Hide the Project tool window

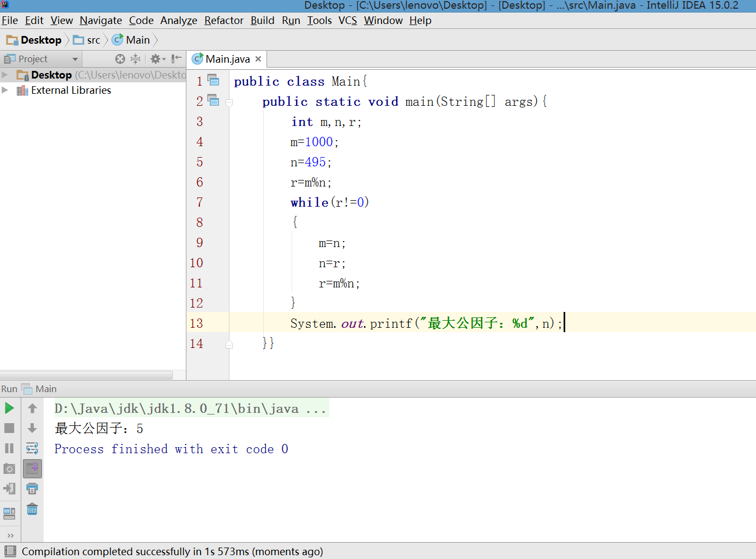tap(177, 59)
